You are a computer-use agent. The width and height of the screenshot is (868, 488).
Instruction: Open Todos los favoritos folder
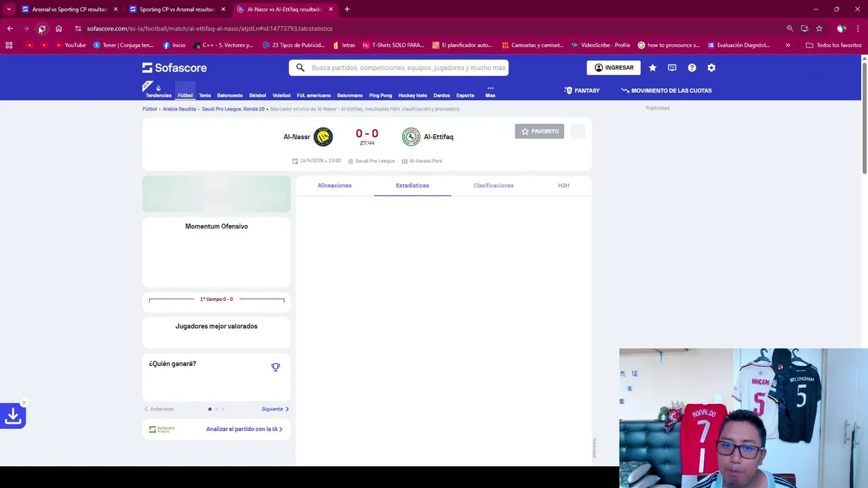(x=833, y=45)
